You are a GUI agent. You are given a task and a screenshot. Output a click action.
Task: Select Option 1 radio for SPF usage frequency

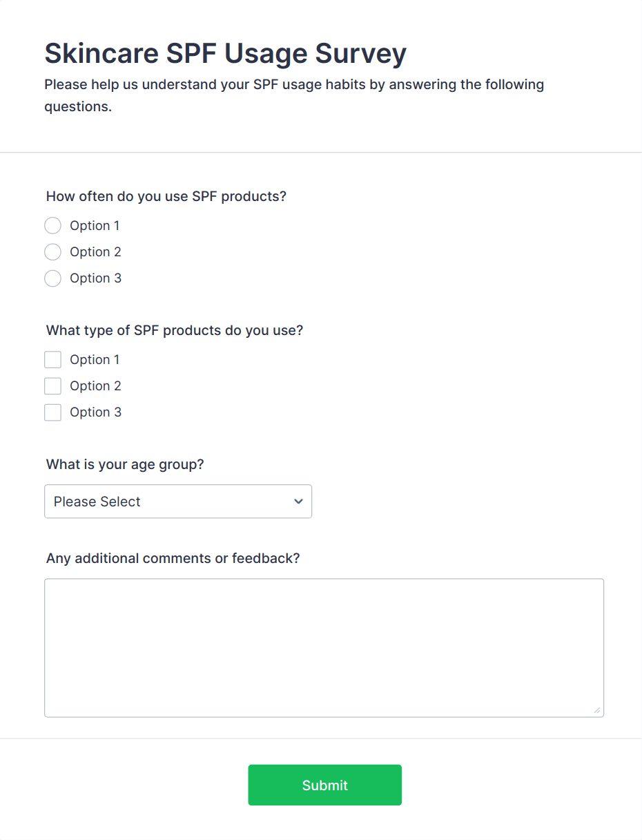52,226
